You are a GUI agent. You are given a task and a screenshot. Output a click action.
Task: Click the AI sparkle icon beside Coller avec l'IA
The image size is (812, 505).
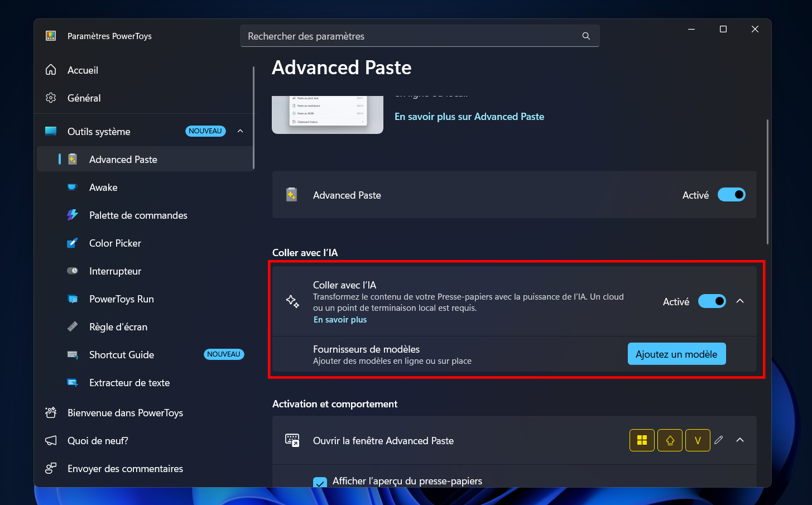tap(292, 301)
